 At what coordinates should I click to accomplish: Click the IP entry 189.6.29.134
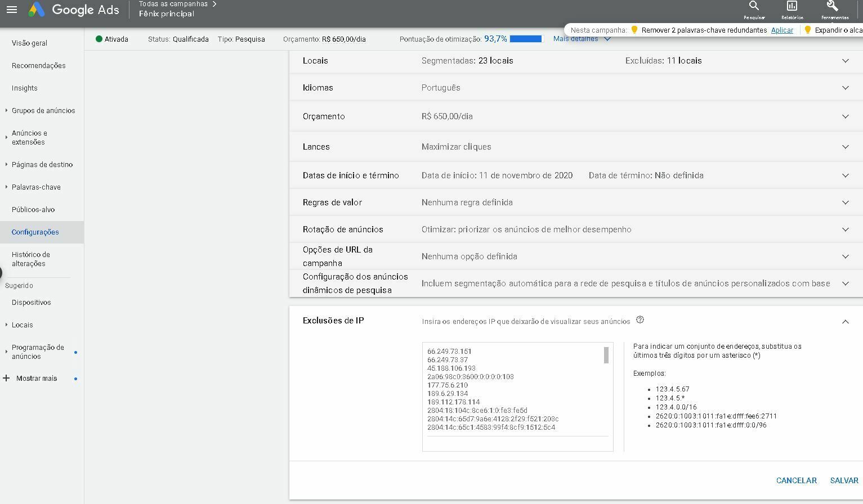(x=447, y=393)
